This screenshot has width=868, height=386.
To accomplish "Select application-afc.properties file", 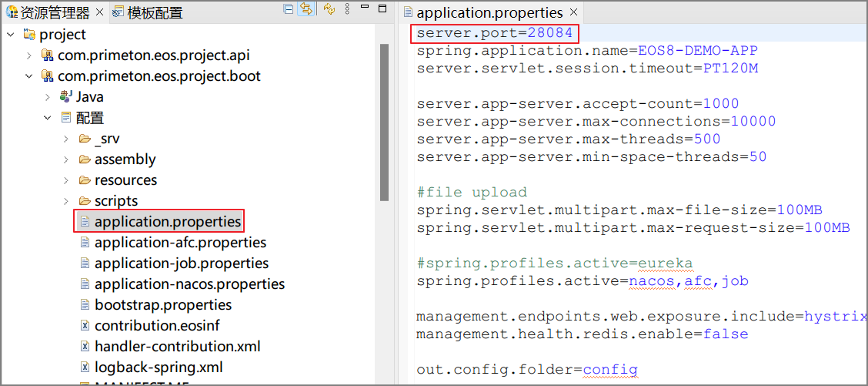I will pos(180,243).
